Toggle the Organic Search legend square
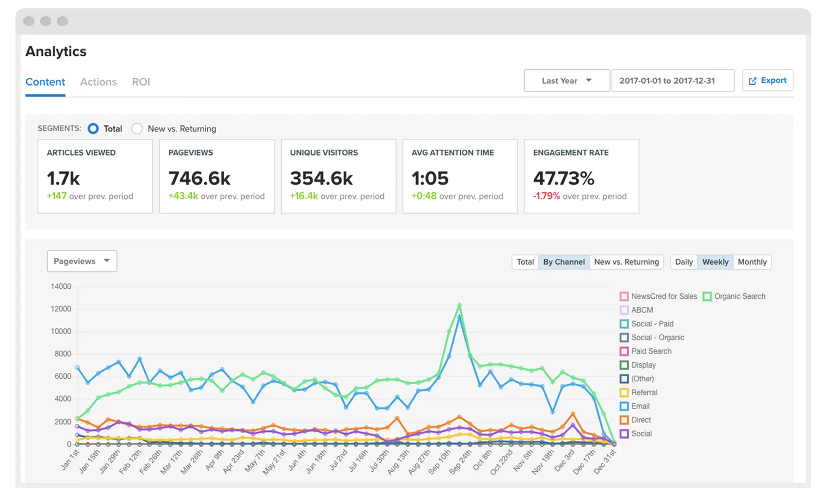827x504 pixels. [707, 297]
